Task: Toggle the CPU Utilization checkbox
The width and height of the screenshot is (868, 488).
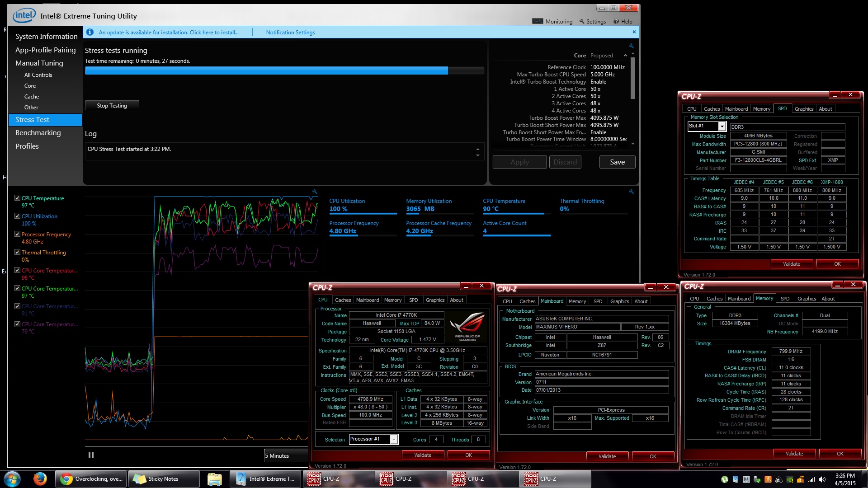Action: pos(17,216)
